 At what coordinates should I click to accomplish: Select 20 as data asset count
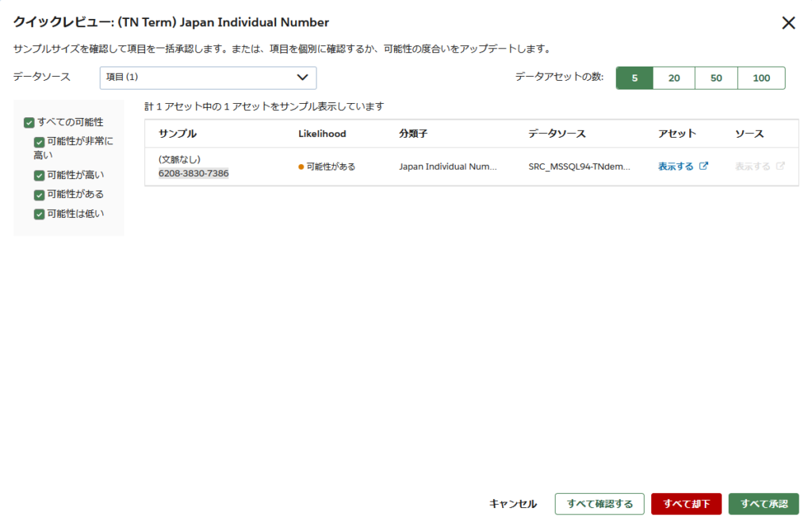pyautogui.click(x=674, y=78)
